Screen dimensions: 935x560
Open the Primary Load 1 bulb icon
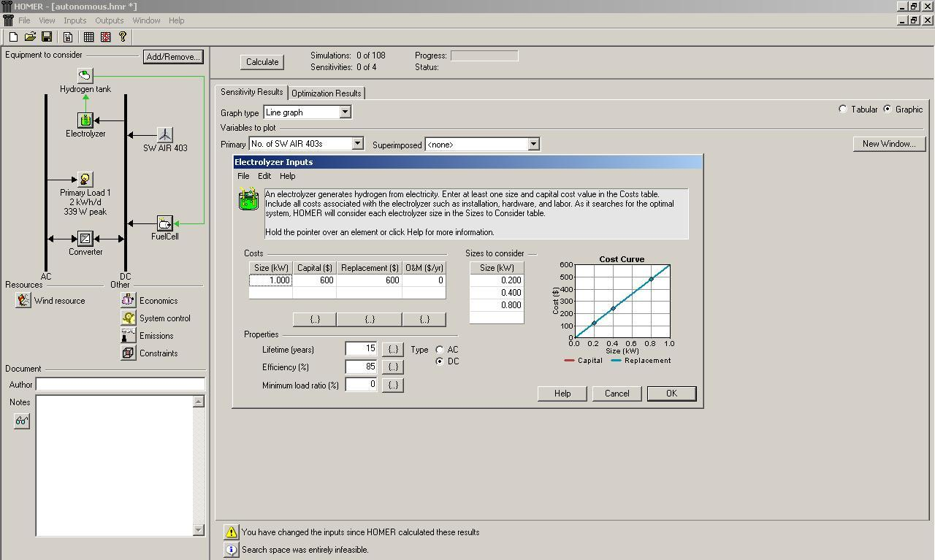tap(85, 180)
